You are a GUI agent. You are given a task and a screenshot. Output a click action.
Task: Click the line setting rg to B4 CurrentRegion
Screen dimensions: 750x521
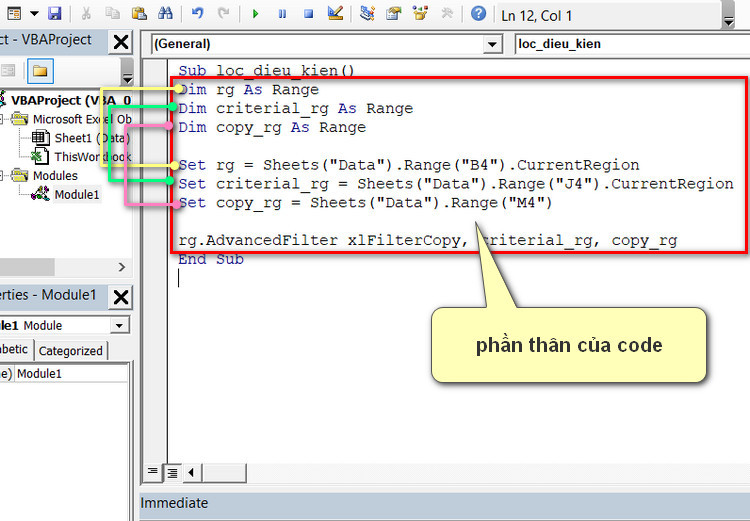409,165
